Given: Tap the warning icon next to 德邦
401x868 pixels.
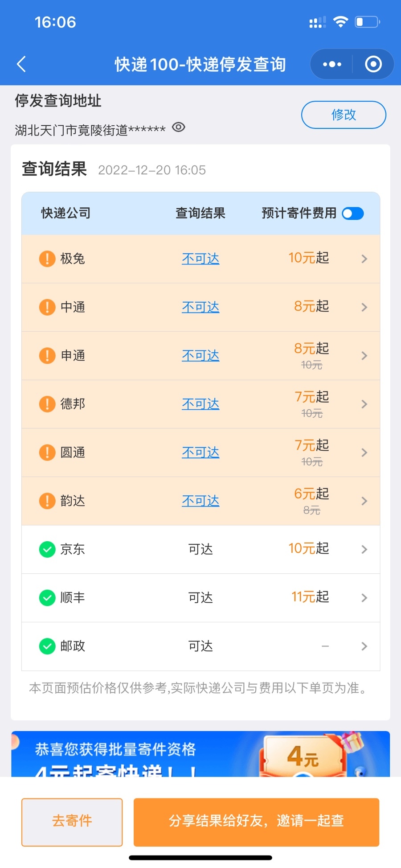Looking at the screenshot, I should [47, 404].
